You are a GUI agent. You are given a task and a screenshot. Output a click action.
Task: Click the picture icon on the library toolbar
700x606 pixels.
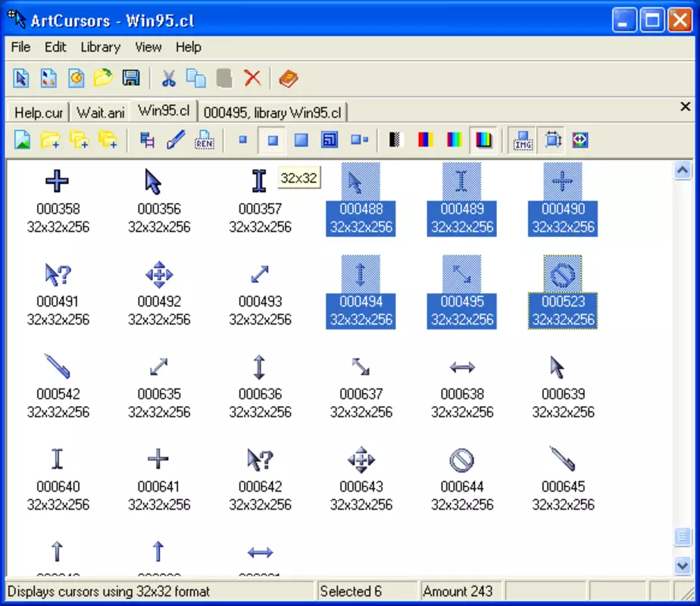pos(22,140)
